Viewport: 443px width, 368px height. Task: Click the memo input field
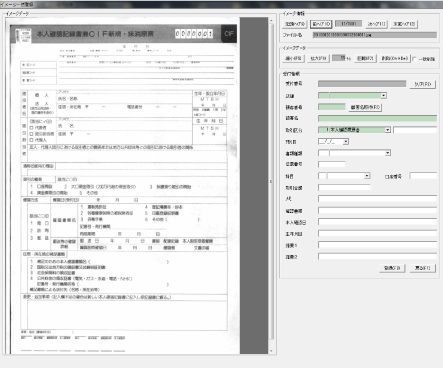click(377, 199)
